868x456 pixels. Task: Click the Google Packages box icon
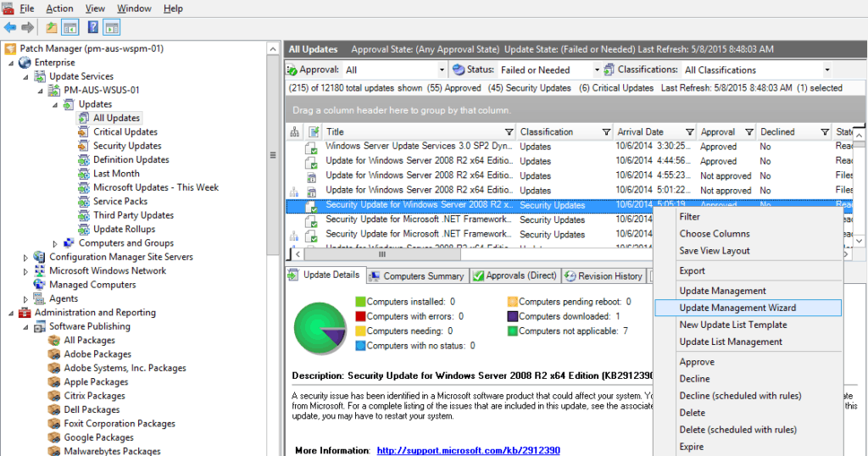[x=53, y=437]
